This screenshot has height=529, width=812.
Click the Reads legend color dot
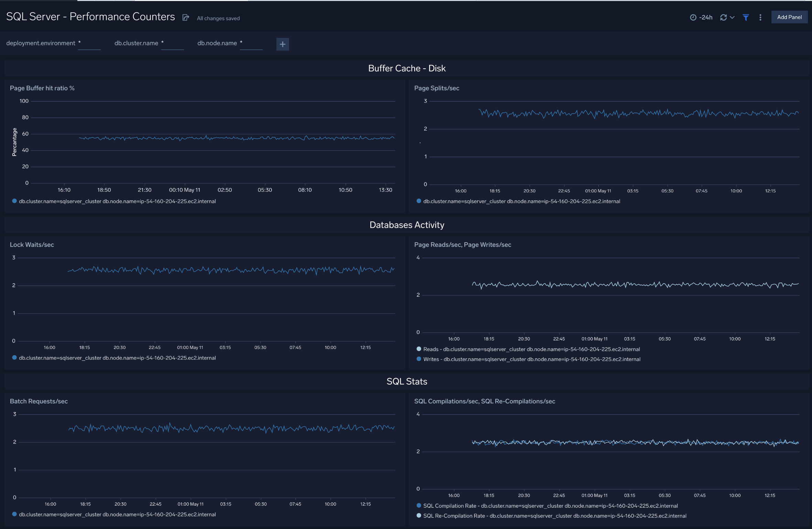coord(419,349)
